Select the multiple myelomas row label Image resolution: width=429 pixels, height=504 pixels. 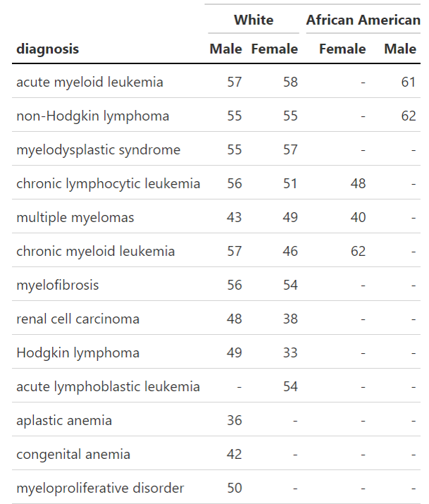[x=75, y=218]
